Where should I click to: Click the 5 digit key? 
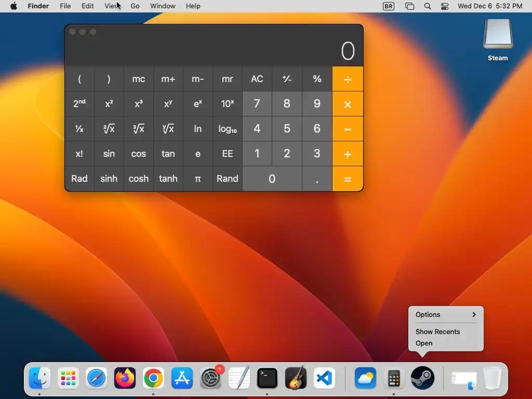287,129
